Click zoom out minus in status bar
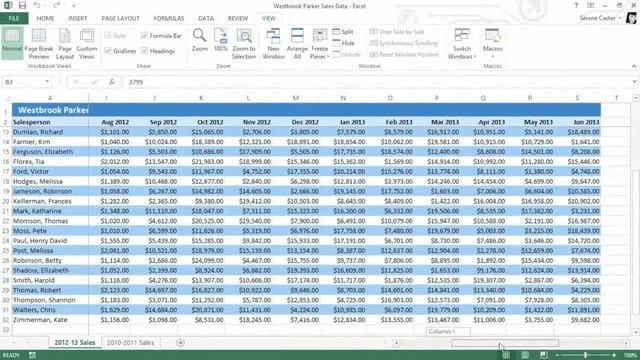This screenshot has height=360, width=640. [557, 355]
